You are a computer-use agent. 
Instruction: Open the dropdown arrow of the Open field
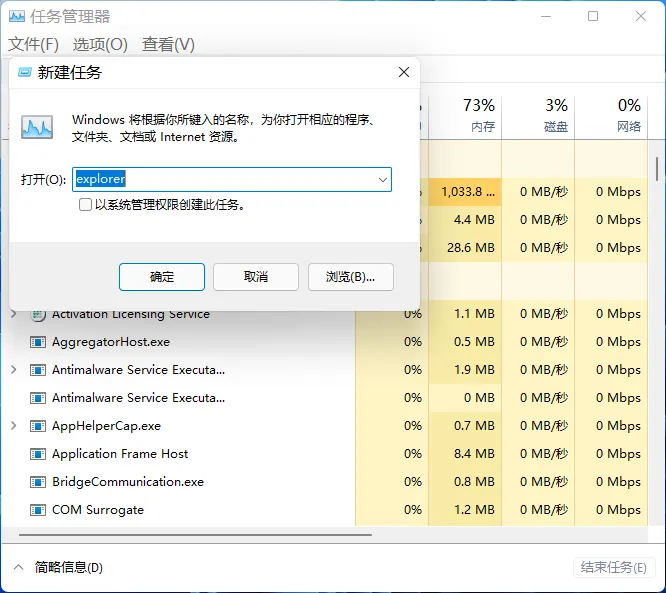click(x=383, y=180)
